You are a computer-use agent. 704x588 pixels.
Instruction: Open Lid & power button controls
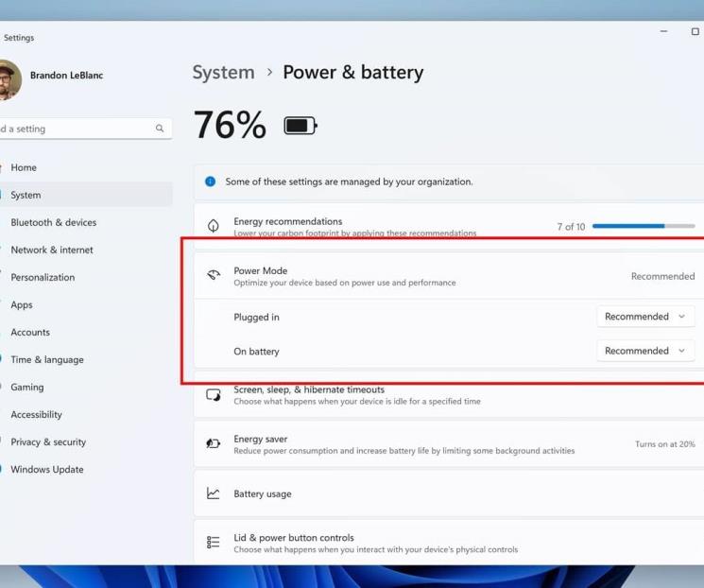449,543
